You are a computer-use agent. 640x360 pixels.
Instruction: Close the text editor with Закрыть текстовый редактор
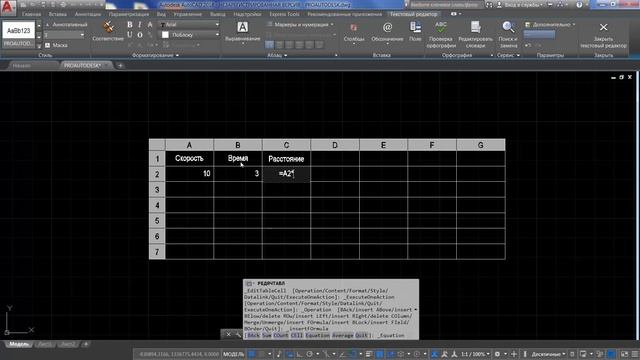point(603,35)
